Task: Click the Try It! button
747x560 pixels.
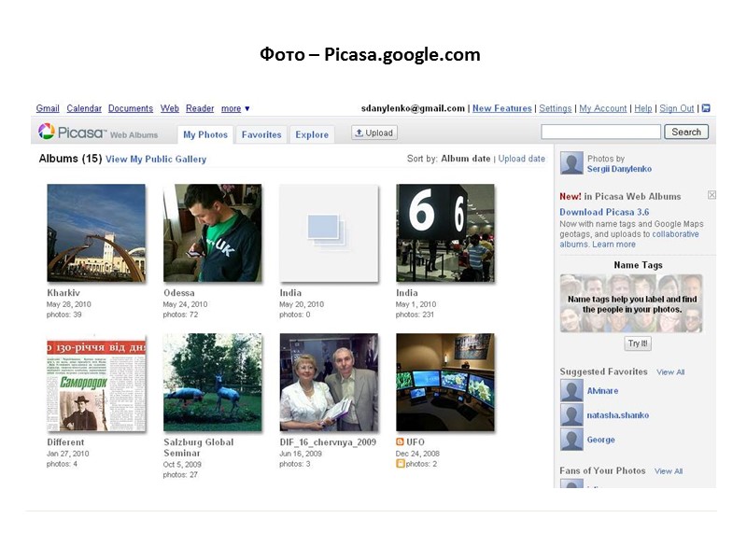Action: (x=638, y=343)
